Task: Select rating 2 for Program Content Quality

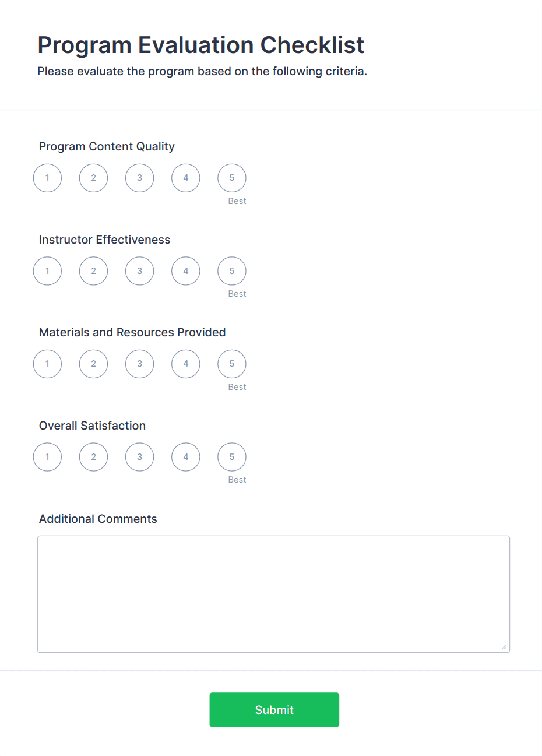Action: (x=93, y=178)
